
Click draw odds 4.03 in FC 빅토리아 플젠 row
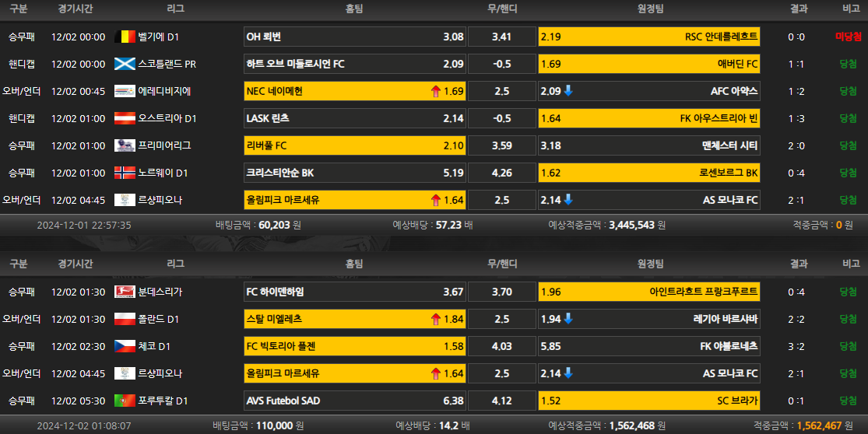click(x=502, y=346)
